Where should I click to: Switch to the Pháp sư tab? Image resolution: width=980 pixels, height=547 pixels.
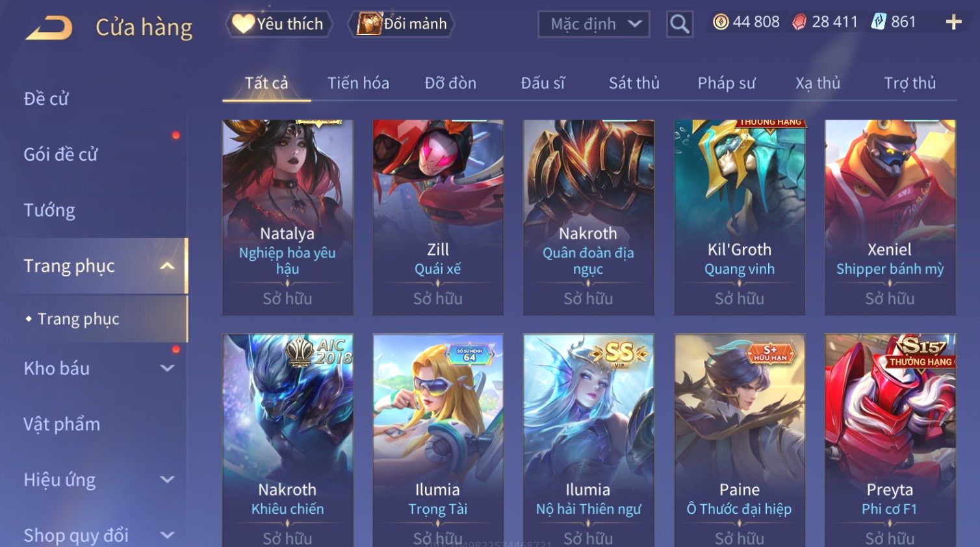pyautogui.click(x=727, y=83)
